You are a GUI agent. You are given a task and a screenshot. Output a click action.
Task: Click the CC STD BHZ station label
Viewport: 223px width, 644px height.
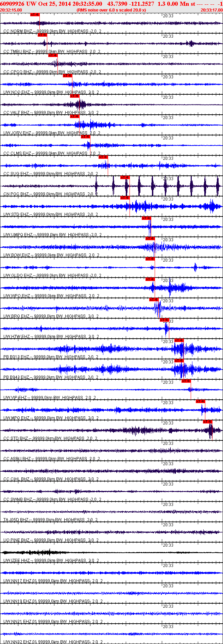point(51,438)
